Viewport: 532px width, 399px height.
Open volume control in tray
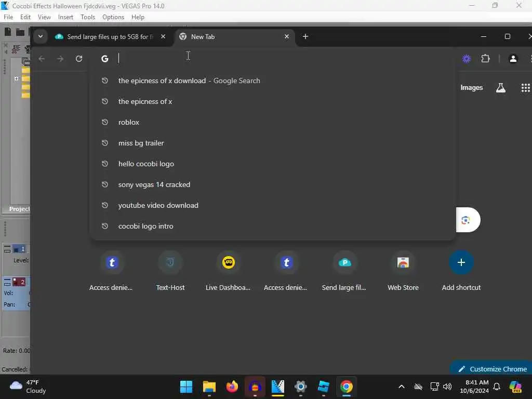point(447,387)
